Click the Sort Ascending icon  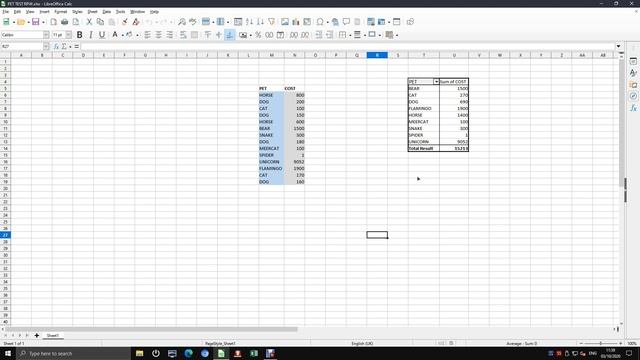pyautogui.click(x=249, y=22)
